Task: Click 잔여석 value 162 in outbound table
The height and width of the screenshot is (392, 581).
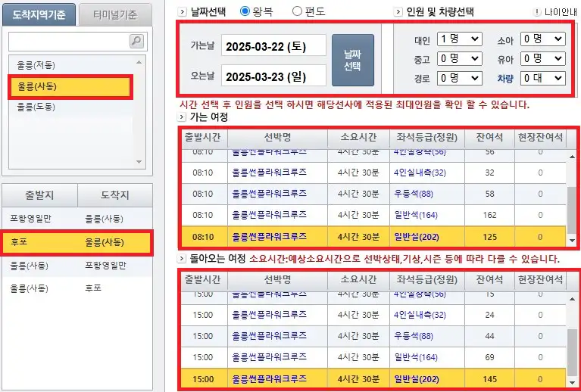Action: click(x=489, y=215)
